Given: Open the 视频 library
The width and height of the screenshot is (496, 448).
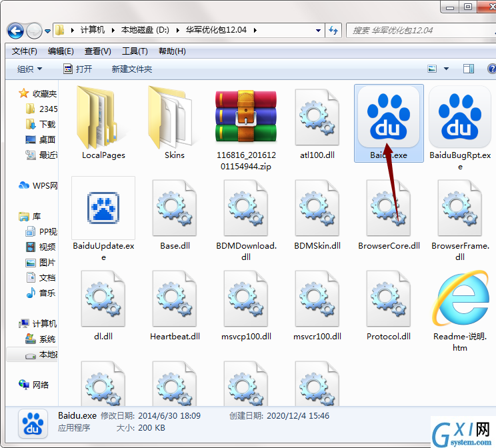Looking at the screenshot, I should coord(41,247).
